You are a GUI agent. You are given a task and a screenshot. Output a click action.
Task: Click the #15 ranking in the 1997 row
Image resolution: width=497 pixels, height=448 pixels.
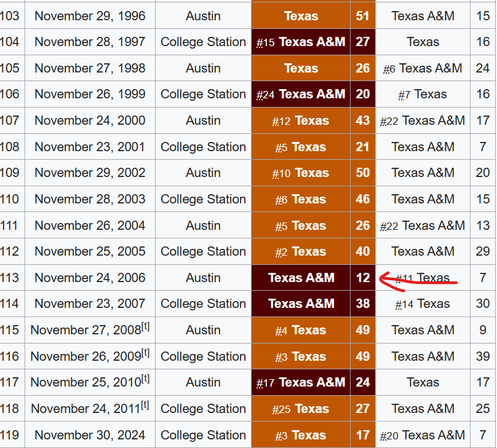[x=265, y=42]
